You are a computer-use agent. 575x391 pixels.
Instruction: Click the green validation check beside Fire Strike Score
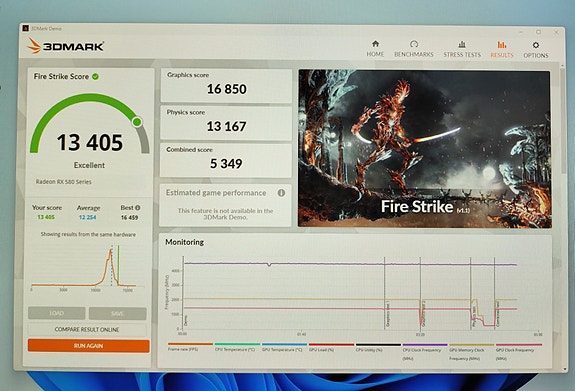(95, 76)
